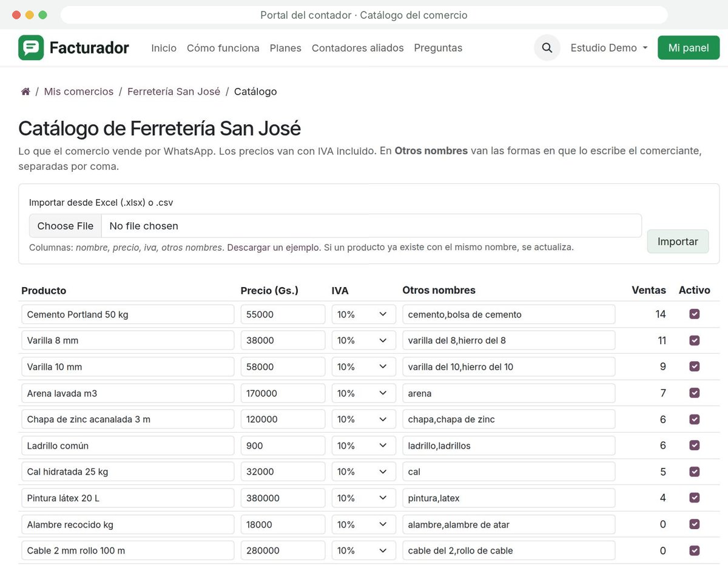Follow the Mis comercios breadcrumb link
The width and height of the screenshot is (728, 565).
79,92
